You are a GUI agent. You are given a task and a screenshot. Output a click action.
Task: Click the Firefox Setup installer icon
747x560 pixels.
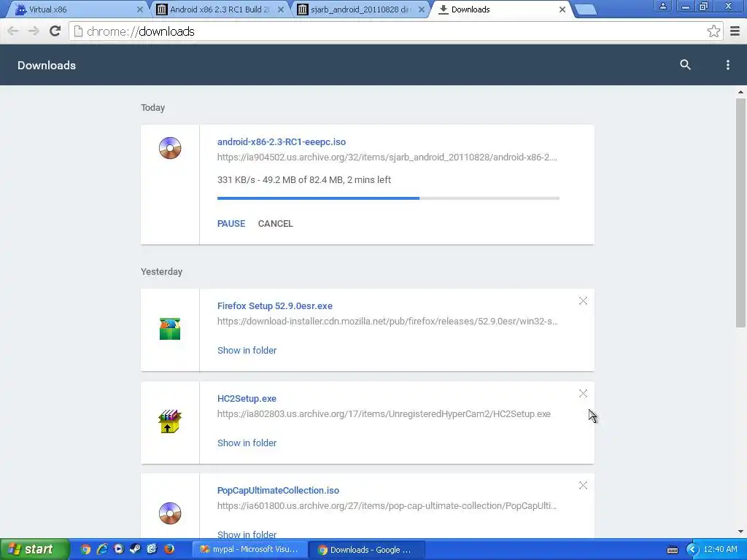pyautogui.click(x=170, y=329)
